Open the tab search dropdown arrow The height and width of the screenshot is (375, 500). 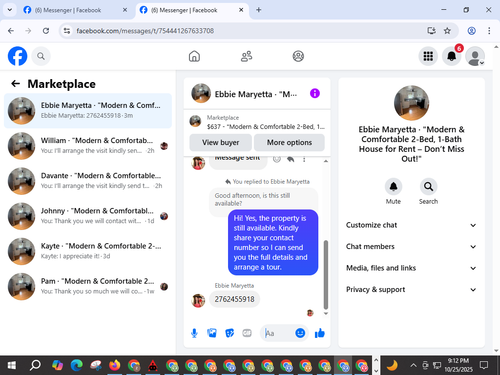[10, 10]
